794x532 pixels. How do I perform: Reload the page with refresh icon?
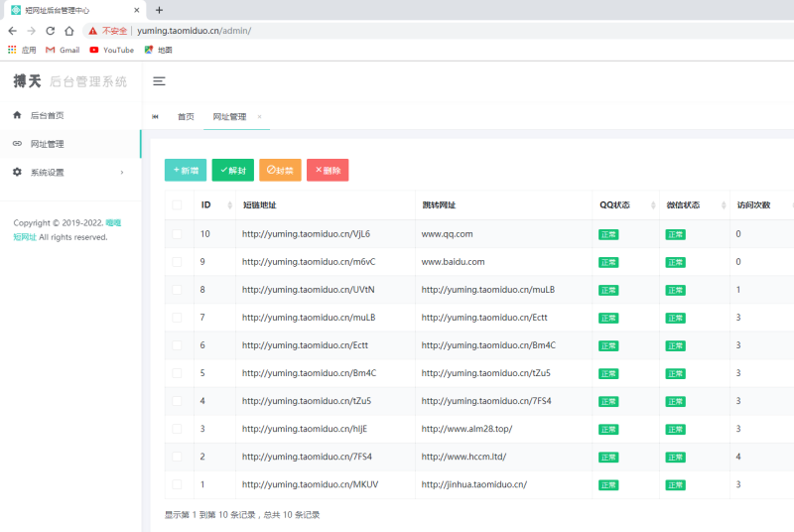coord(51,31)
